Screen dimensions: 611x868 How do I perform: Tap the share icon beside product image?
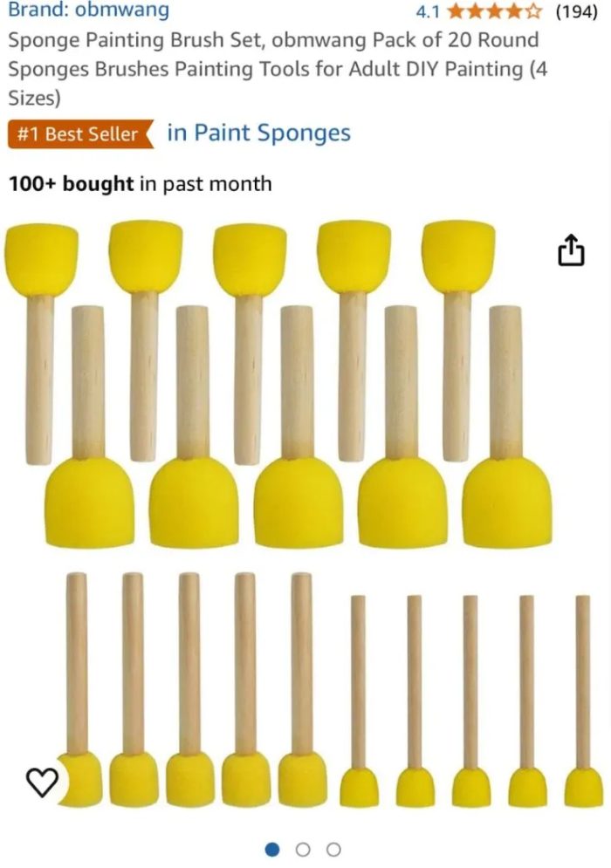click(570, 250)
